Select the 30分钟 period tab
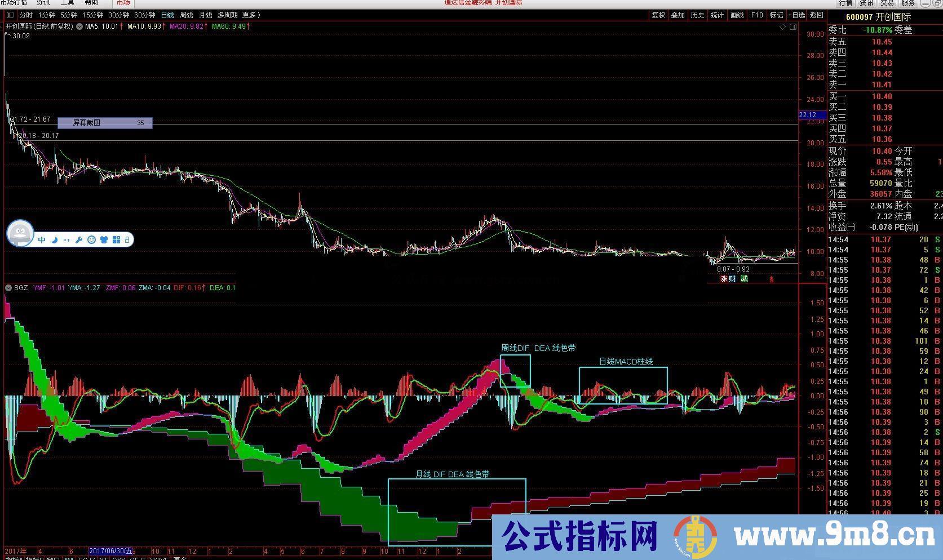This screenshot has height=560, width=943. (119, 15)
